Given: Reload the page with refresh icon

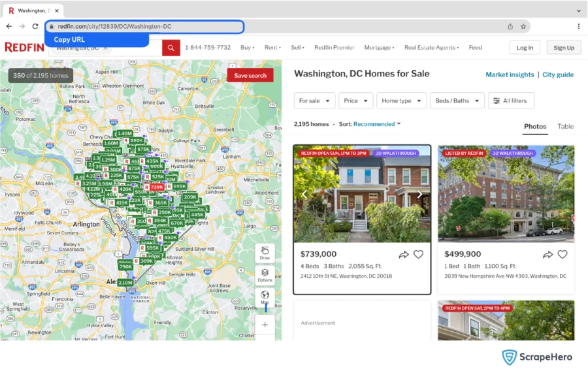Looking at the screenshot, I should [35, 26].
